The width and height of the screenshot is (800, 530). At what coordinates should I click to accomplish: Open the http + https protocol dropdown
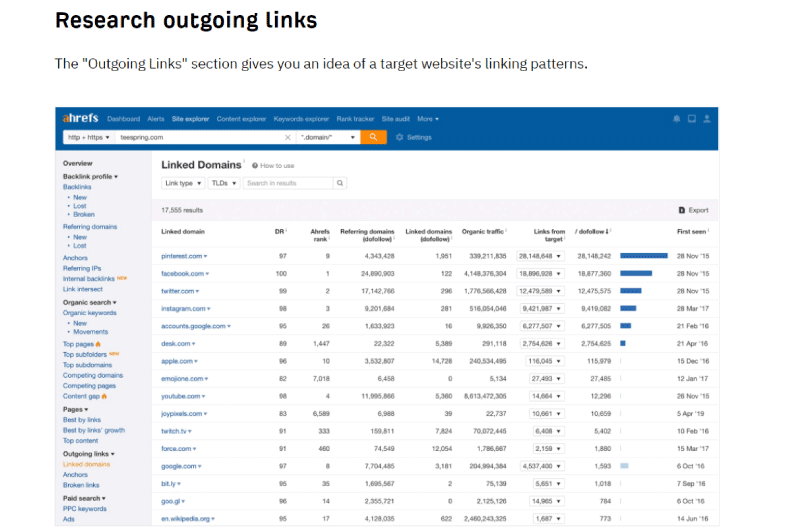click(x=89, y=137)
